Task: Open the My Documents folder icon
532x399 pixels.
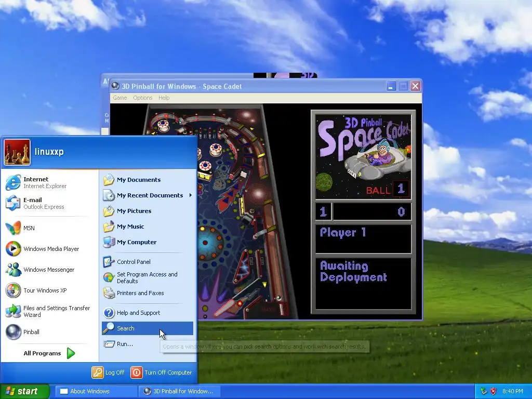Action: 109,180
